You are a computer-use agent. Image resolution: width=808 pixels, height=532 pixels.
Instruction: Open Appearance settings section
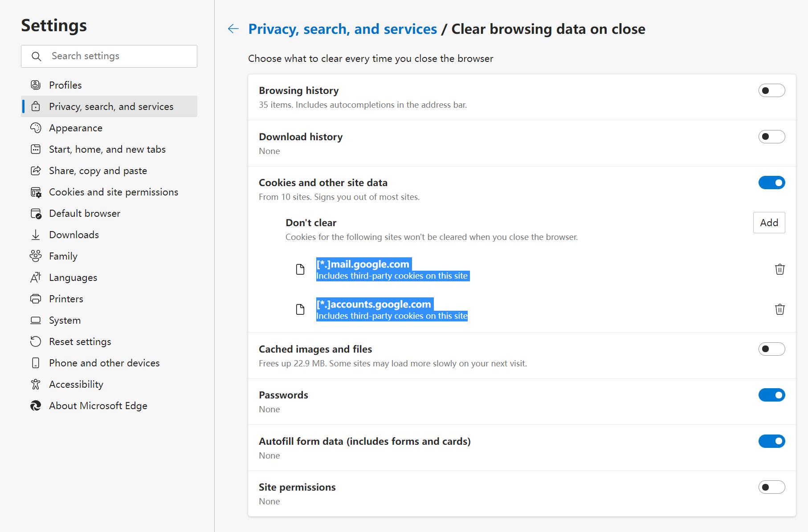[x=76, y=128]
